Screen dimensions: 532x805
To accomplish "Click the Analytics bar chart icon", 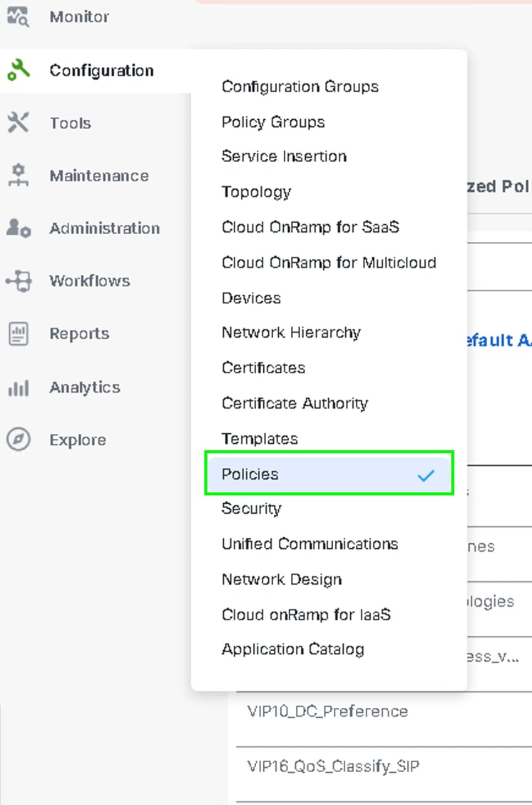I will 19,388.
